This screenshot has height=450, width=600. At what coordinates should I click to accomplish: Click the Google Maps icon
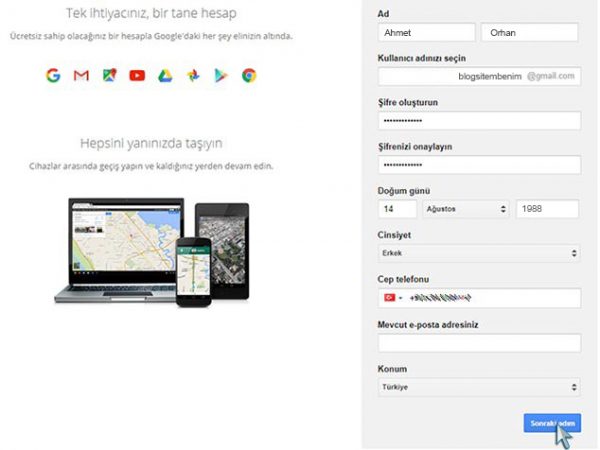click(x=109, y=75)
